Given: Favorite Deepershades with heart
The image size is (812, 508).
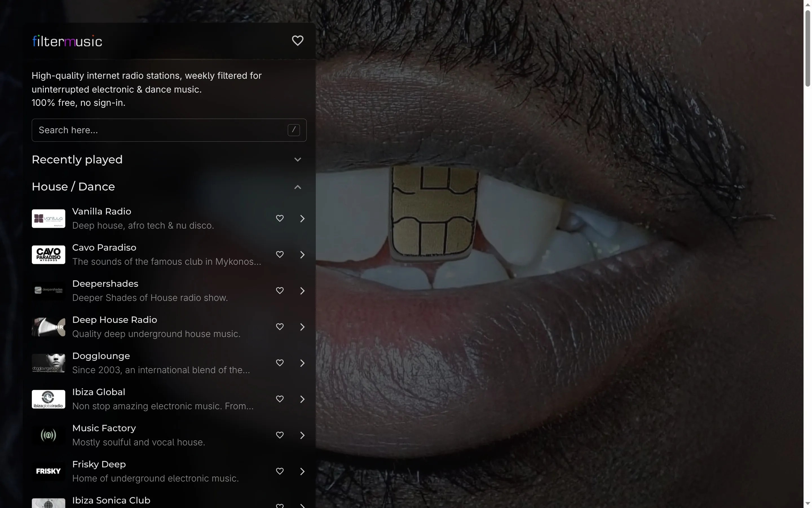Looking at the screenshot, I should point(279,291).
